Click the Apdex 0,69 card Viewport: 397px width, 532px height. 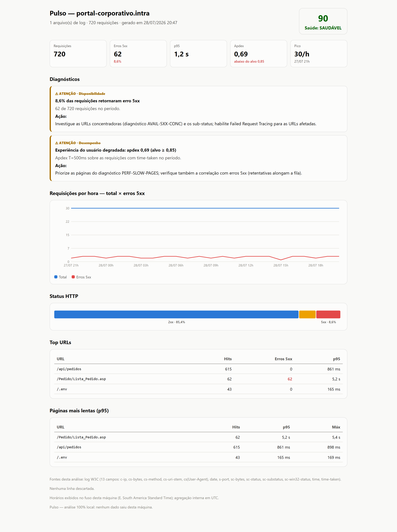click(x=259, y=54)
